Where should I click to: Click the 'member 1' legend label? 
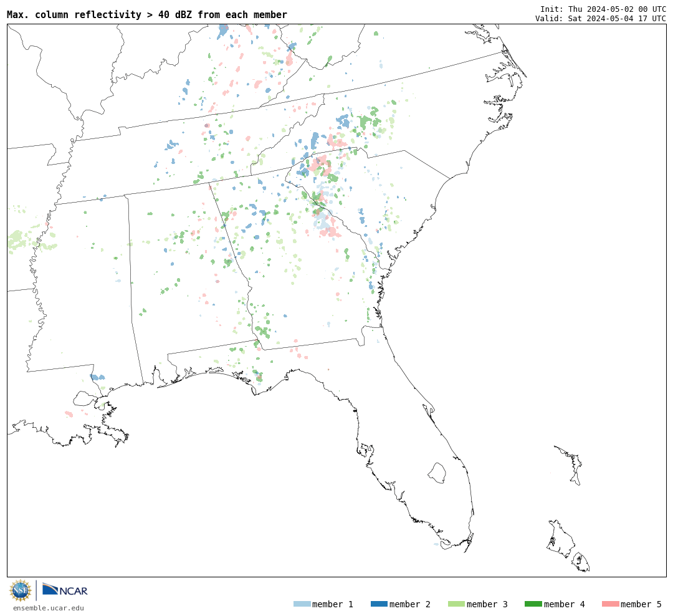[x=333, y=604]
